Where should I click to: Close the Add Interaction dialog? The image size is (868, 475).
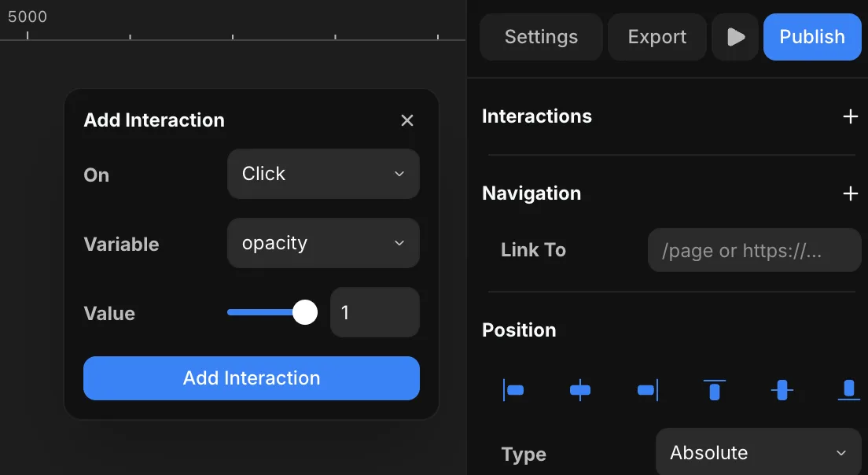tap(407, 120)
